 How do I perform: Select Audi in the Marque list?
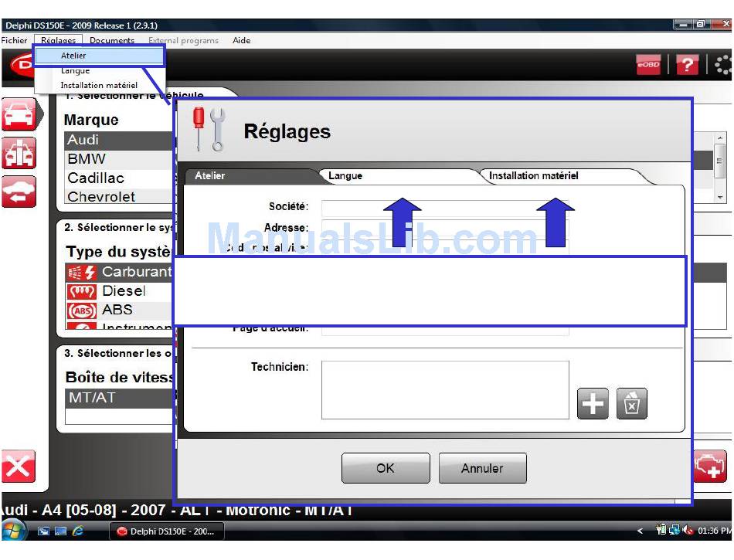click(x=120, y=140)
